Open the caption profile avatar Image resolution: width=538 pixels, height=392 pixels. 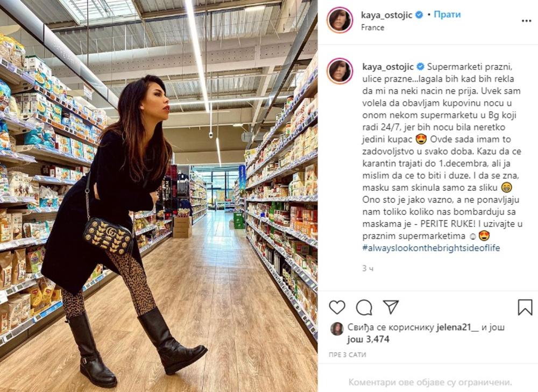click(x=339, y=72)
